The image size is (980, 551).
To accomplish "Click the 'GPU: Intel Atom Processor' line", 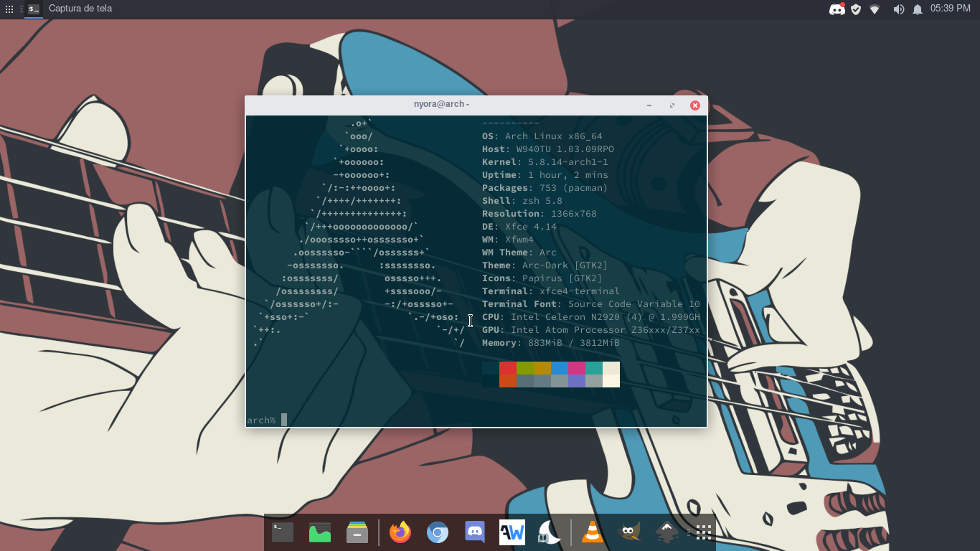I will click(591, 330).
